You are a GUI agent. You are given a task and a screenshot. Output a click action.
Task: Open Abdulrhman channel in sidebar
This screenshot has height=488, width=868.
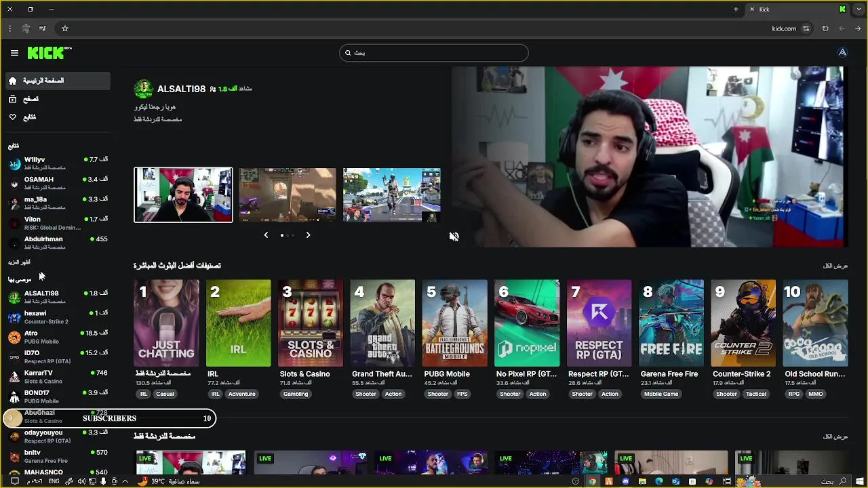(x=57, y=243)
